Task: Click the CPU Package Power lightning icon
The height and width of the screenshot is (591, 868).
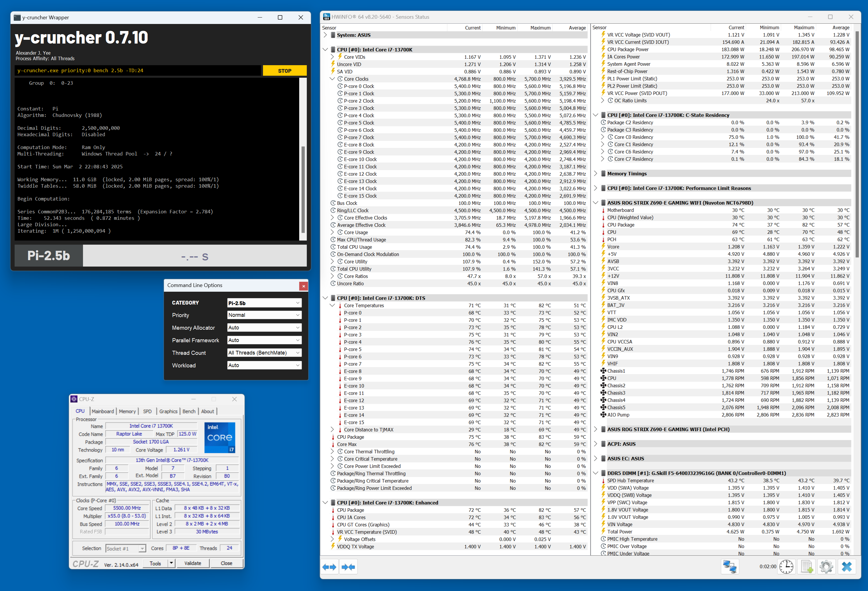Action: tap(603, 49)
